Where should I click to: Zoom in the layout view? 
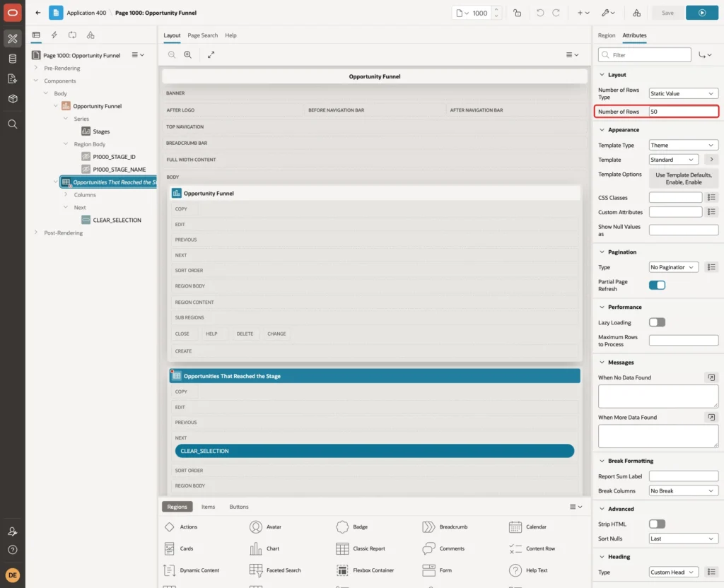click(x=188, y=54)
